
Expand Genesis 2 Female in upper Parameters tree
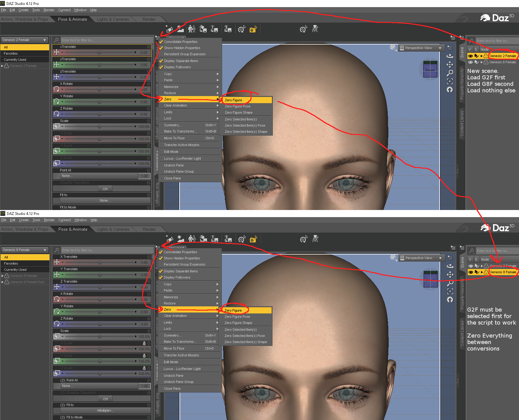[2, 66]
